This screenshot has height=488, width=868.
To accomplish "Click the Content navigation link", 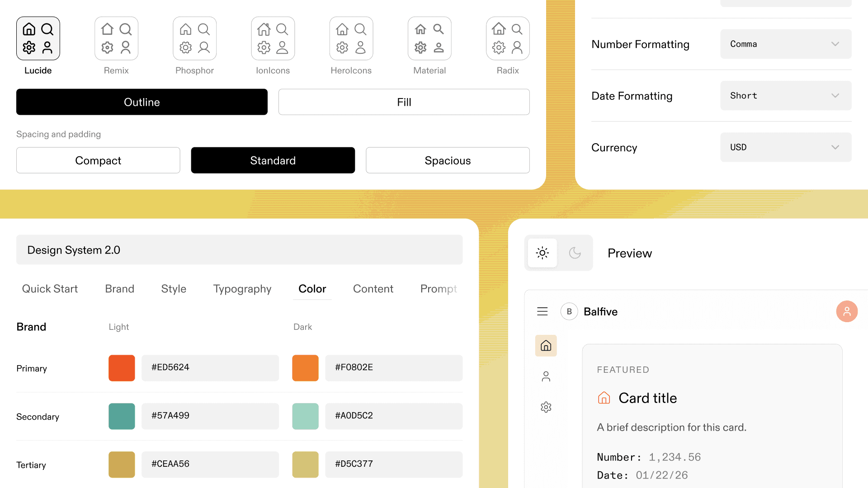I will coord(373,289).
